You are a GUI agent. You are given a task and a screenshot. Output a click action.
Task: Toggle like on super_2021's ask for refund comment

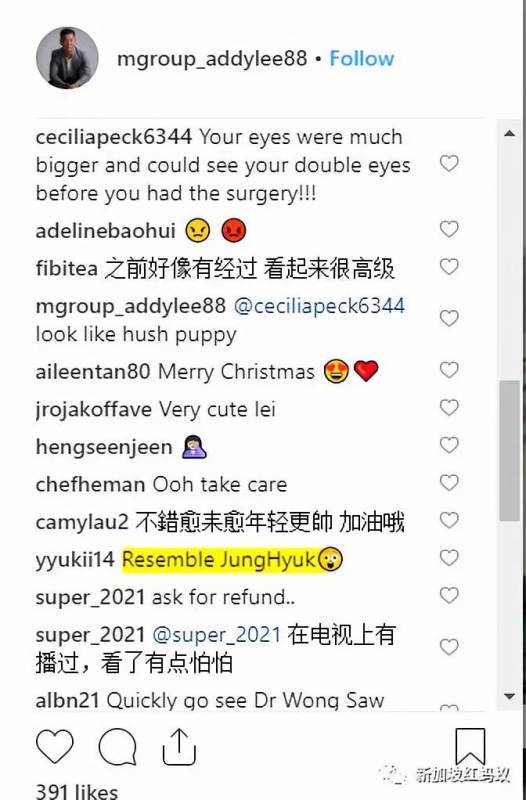[449, 595]
